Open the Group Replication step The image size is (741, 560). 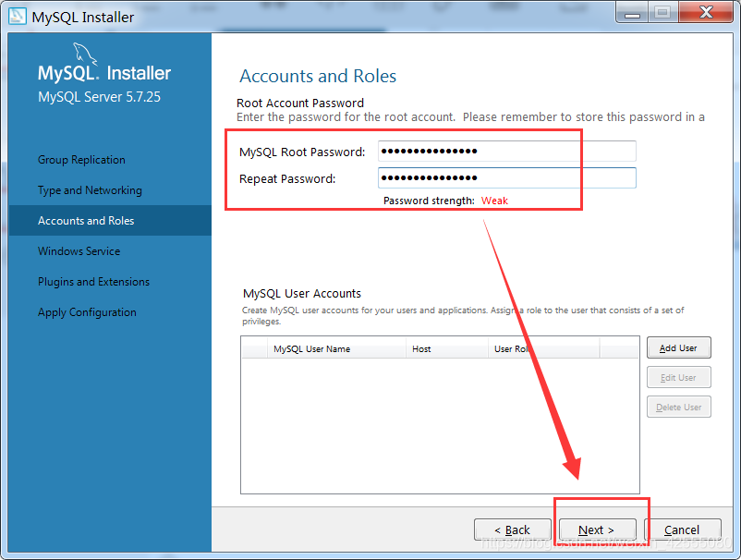tap(81, 160)
